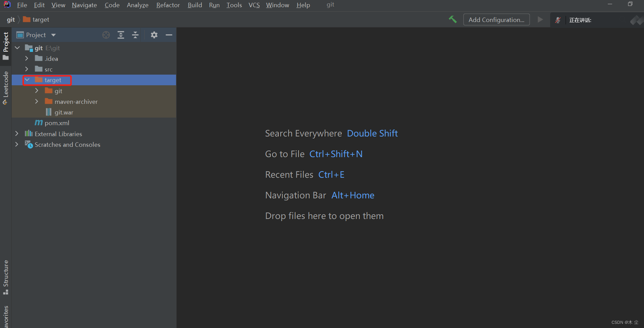This screenshot has height=328, width=644.
Task: Collapse the target folder
Action: [x=27, y=80]
